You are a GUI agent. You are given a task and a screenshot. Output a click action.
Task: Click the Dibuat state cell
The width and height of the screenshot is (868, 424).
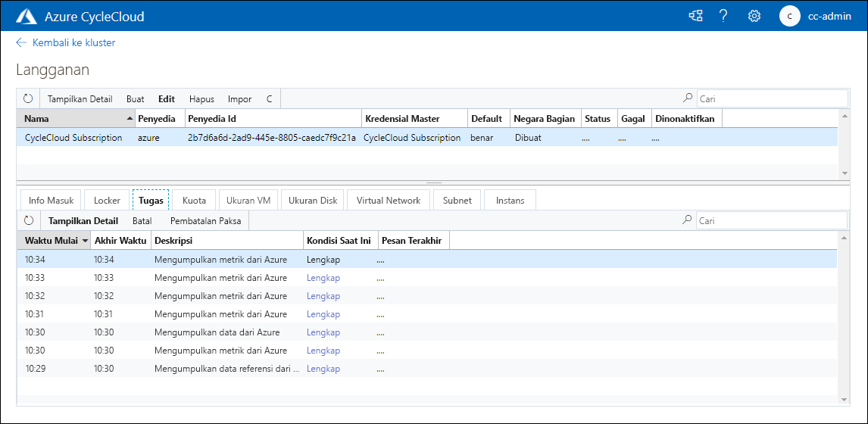[x=528, y=138]
